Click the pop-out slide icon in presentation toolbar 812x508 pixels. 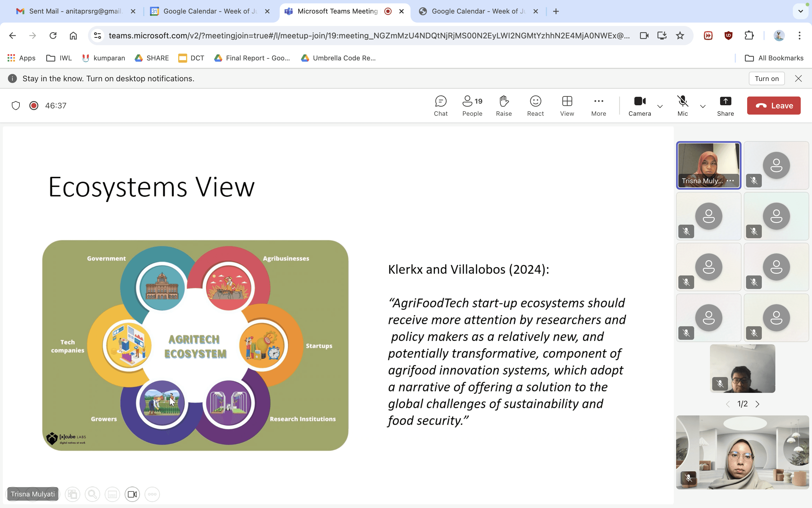pos(72,494)
